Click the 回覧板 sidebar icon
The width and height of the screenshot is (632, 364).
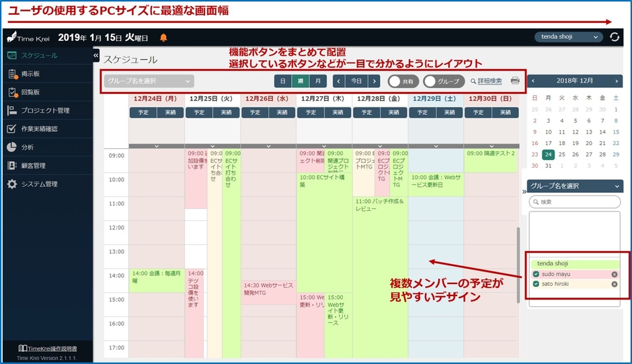(x=13, y=92)
